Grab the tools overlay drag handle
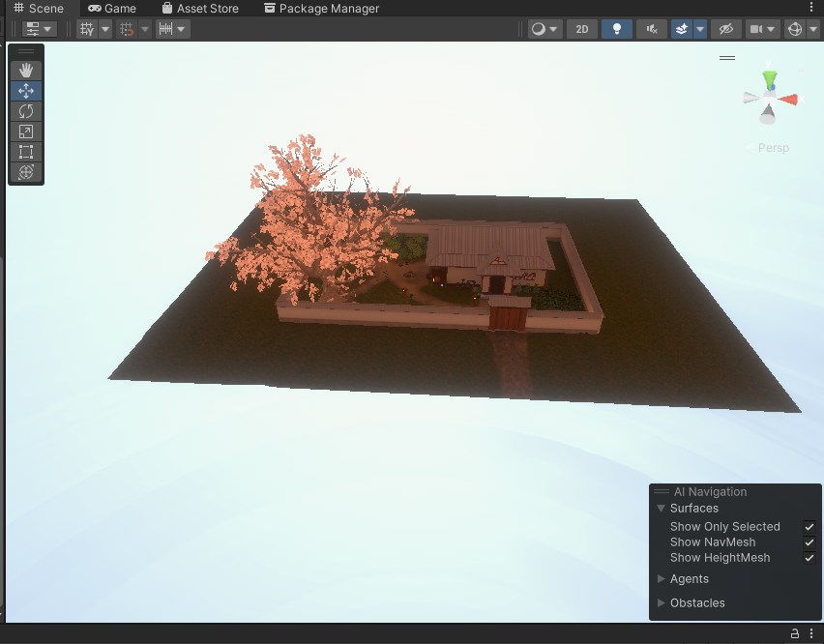 [x=26, y=51]
